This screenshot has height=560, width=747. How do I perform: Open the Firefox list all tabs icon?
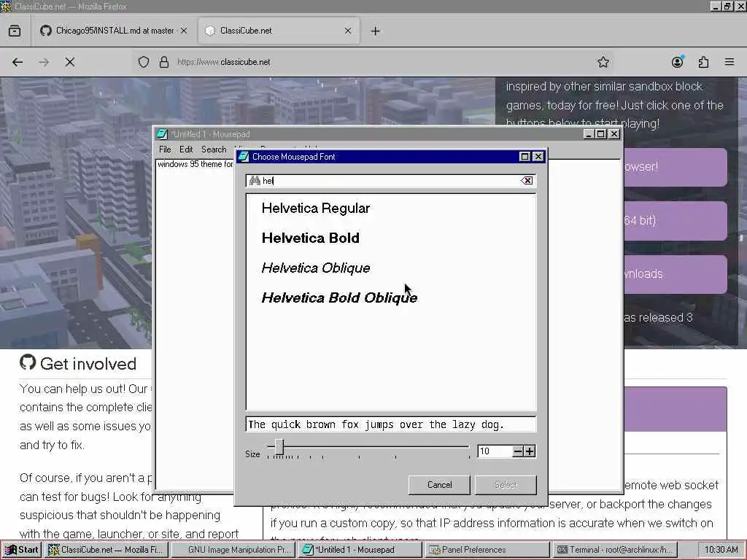click(x=15, y=31)
